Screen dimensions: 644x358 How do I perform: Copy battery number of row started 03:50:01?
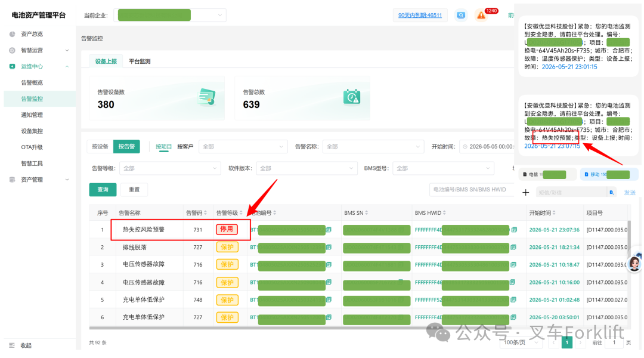point(329,317)
